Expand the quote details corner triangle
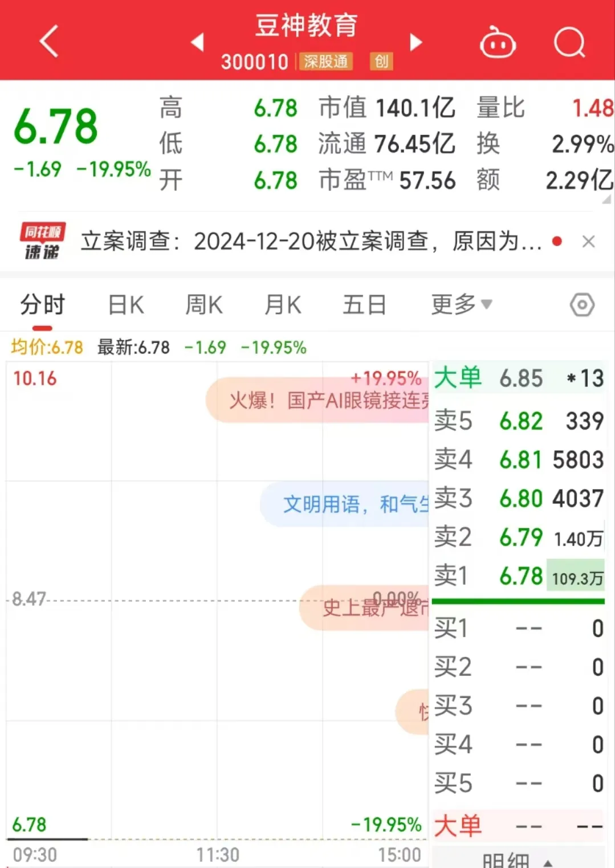This screenshot has width=615, height=868. pyautogui.click(x=606, y=199)
